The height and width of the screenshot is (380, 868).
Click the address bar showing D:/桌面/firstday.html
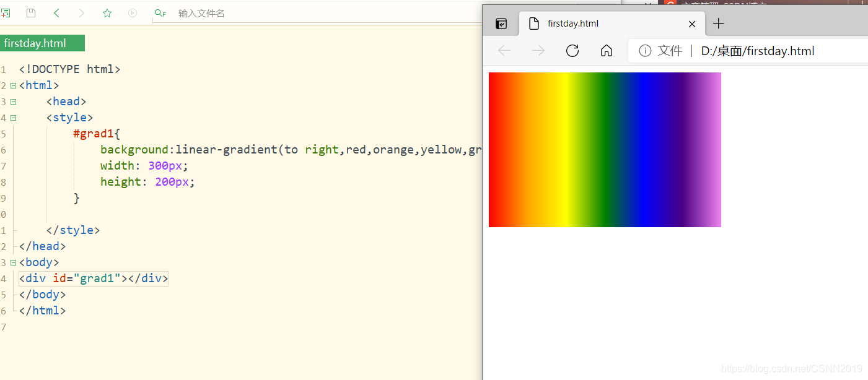tap(758, 51)
